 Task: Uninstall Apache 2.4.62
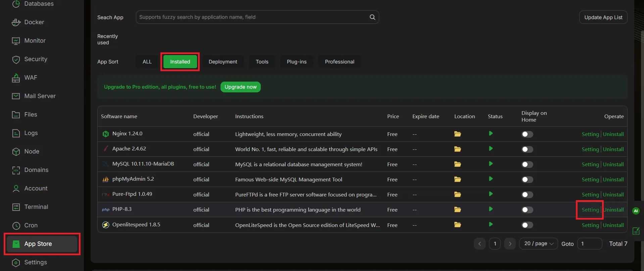click(613, 149)
